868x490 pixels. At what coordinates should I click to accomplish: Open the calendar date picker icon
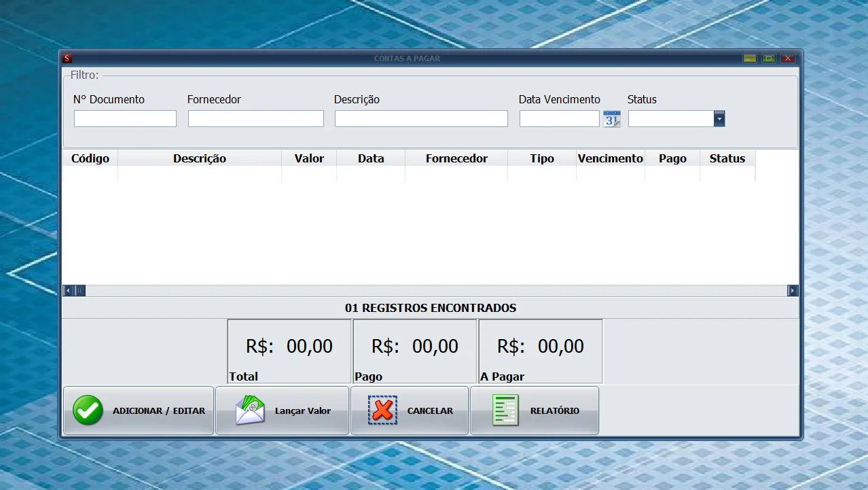[x=611, y=119]
